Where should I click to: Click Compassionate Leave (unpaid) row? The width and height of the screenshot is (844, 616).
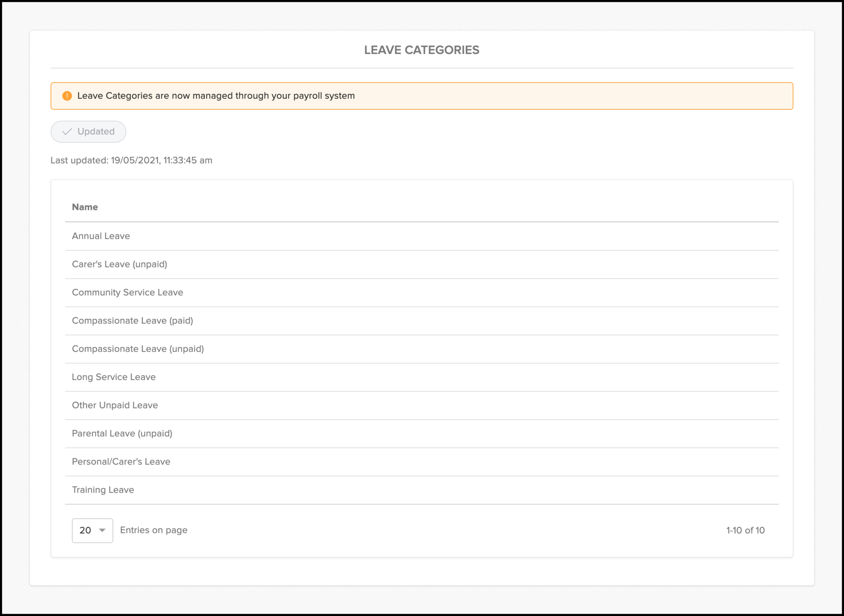pyautogui.click(x=138, y=349)
